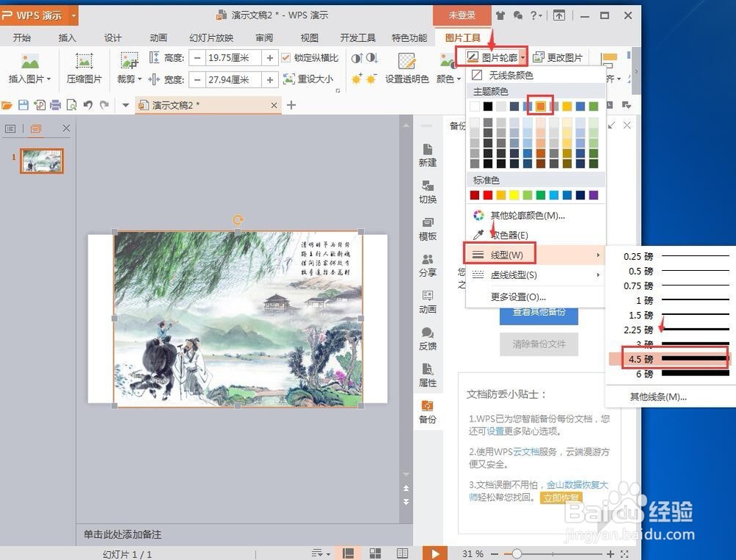Screen dimensions: 736x560
Task: Click the Set Transparent Color (设置透明色) icon
Action: [406, 61]
